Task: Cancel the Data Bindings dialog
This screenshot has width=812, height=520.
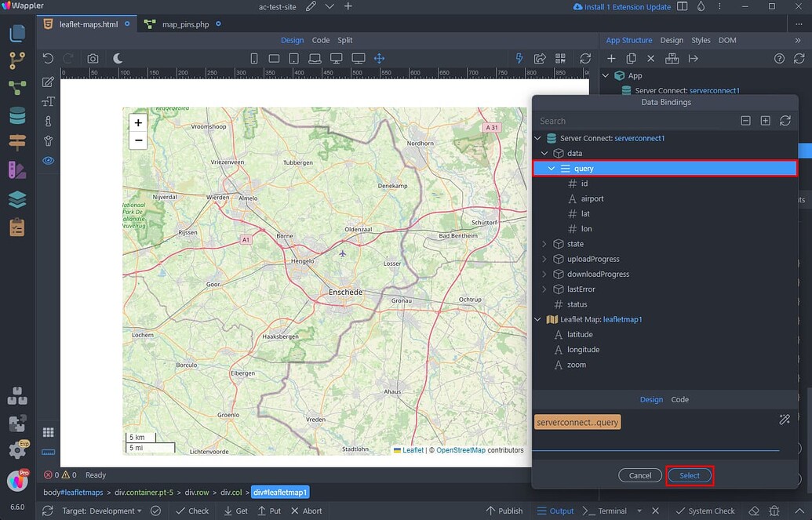Action: (x=639, y=475)
